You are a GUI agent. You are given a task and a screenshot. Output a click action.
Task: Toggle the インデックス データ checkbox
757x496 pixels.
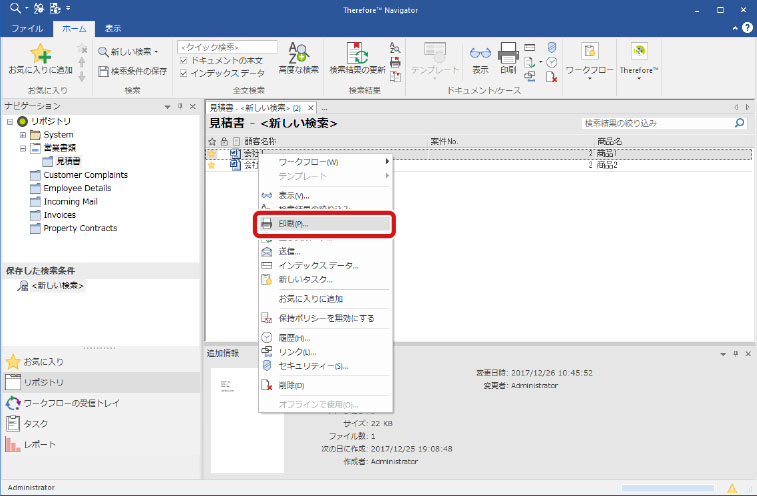point(182,72)
